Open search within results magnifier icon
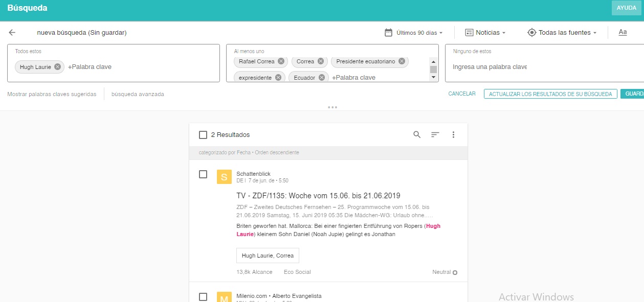The width and height of the screenshot is (644, 302). 417,135
